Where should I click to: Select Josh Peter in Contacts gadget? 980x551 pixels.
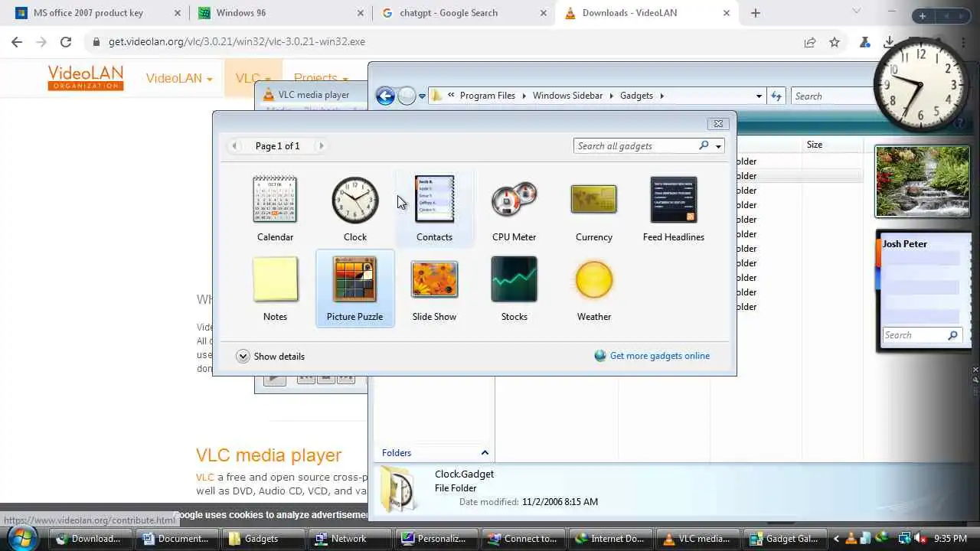click(905, 244)
